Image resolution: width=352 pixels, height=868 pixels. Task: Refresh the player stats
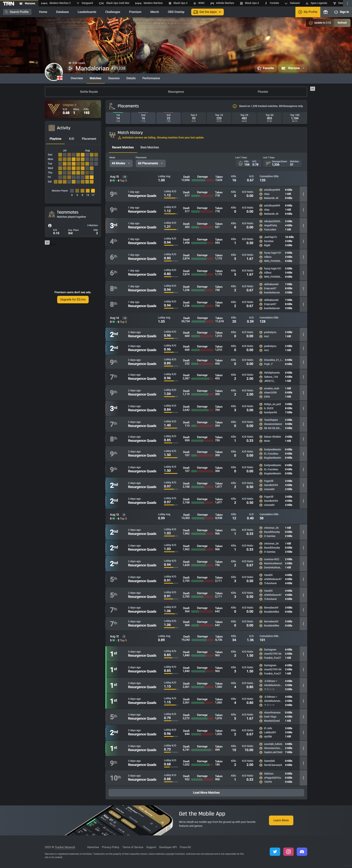(342, 23)
